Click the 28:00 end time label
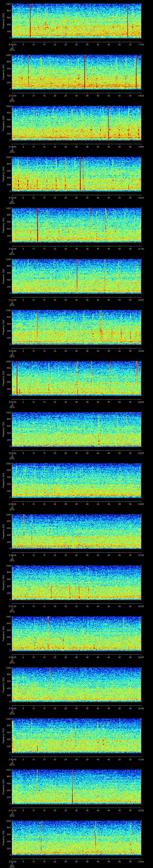Viewport: 153px width, 868px height. point(141,606)
